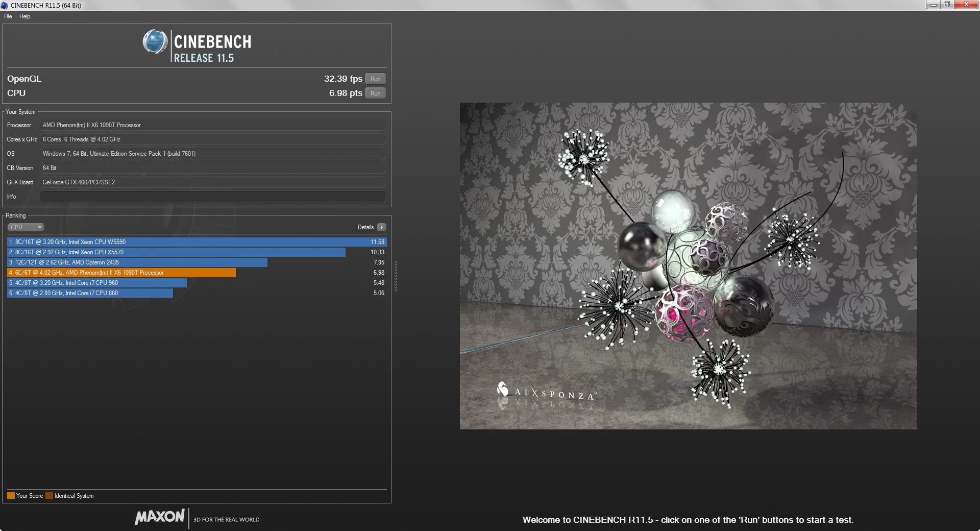This screenshot has height=531, width=980.
Task: Select the Intel Xeon X5570 ranking row
Action: click(176, 252)
